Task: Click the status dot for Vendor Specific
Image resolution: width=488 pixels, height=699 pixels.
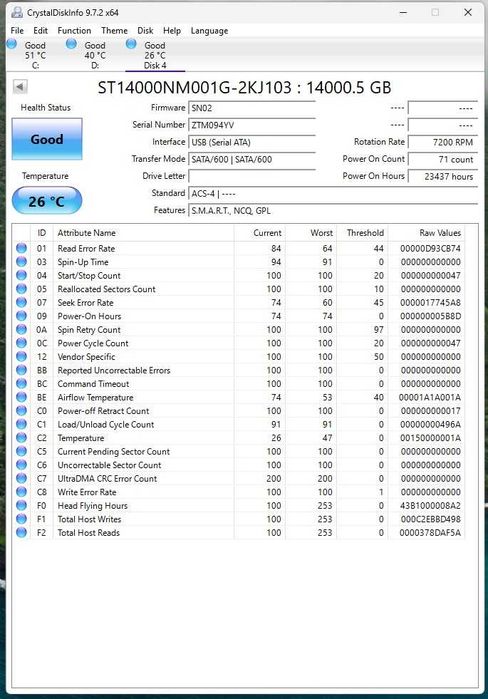Action: [21, 357]
